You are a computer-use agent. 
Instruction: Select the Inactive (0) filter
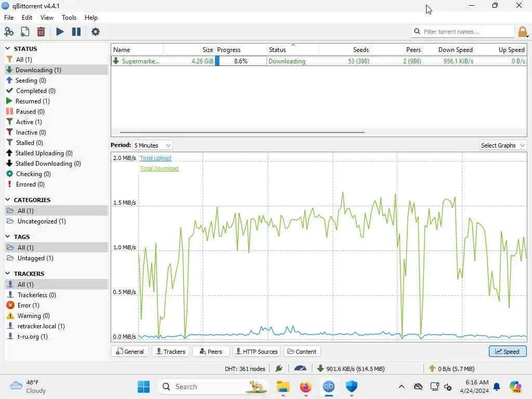tap(56, 132)
